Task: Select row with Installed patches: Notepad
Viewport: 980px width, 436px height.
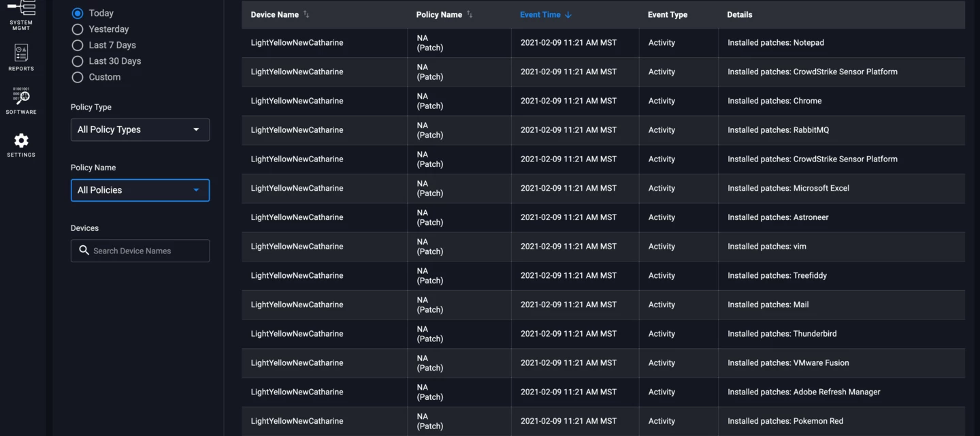Action: [603, 43]
